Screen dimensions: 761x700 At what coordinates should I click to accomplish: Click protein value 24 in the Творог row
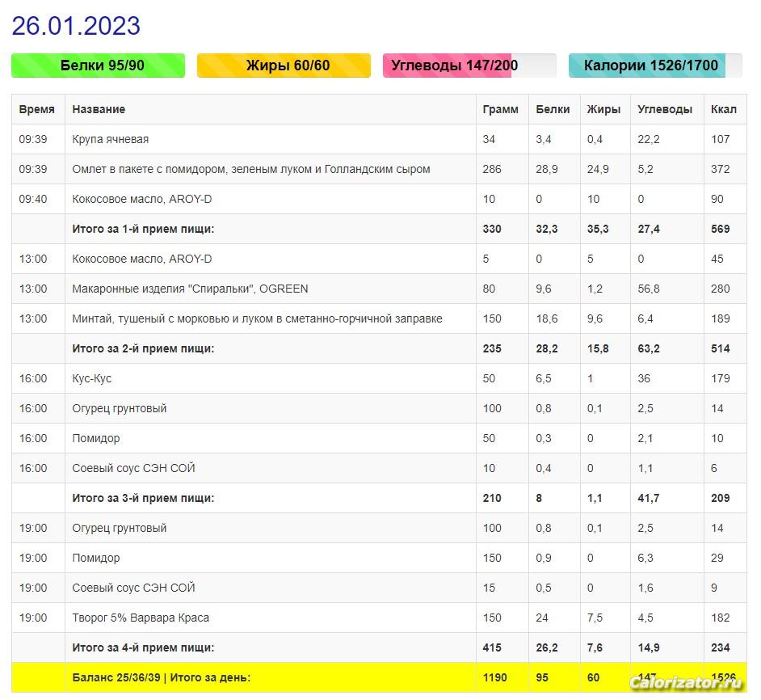coord(542,618)
